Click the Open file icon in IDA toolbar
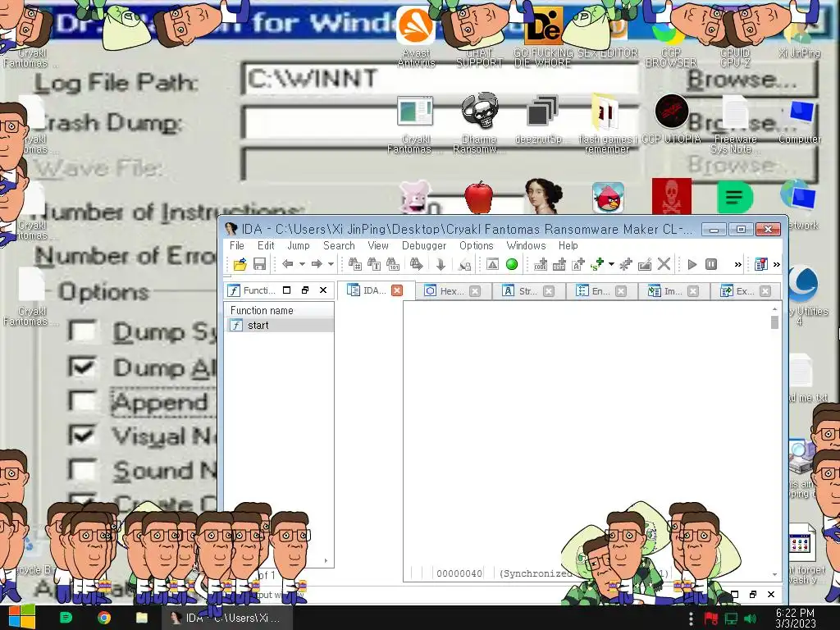This screenshot has width=840, height=630. coord(240,264)
